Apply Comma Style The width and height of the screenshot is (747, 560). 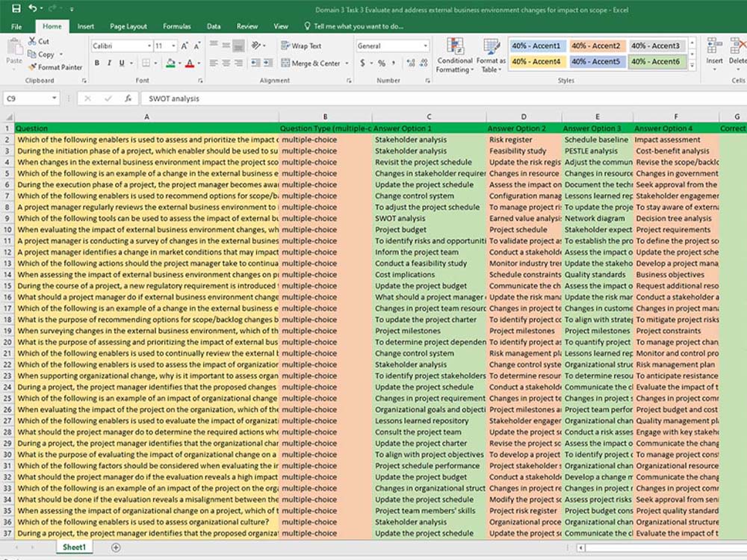click(x=394, y=63)
